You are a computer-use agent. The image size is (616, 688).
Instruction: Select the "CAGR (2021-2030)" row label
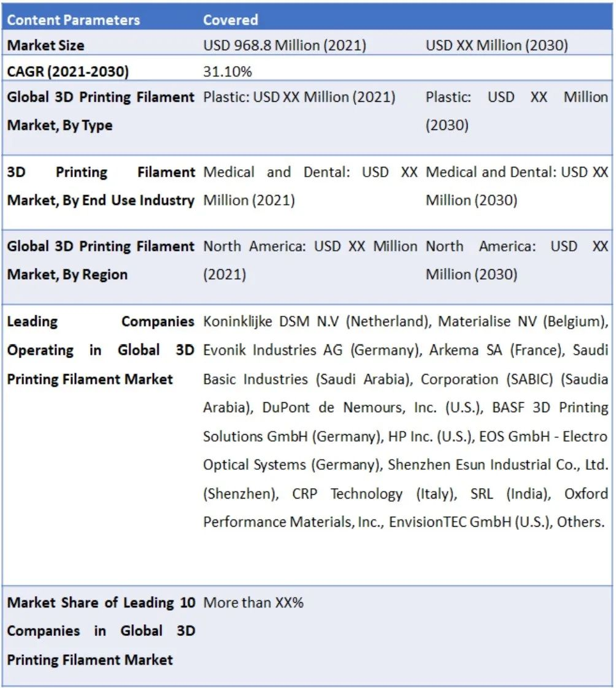[68, 72]
